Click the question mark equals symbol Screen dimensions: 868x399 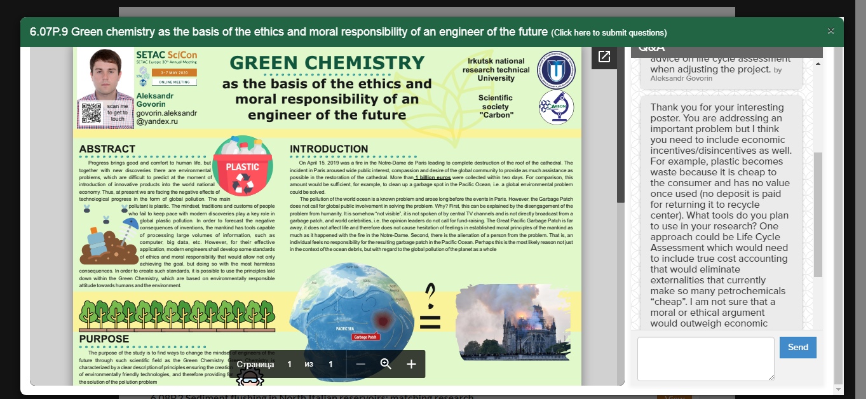tap(430, 306)
